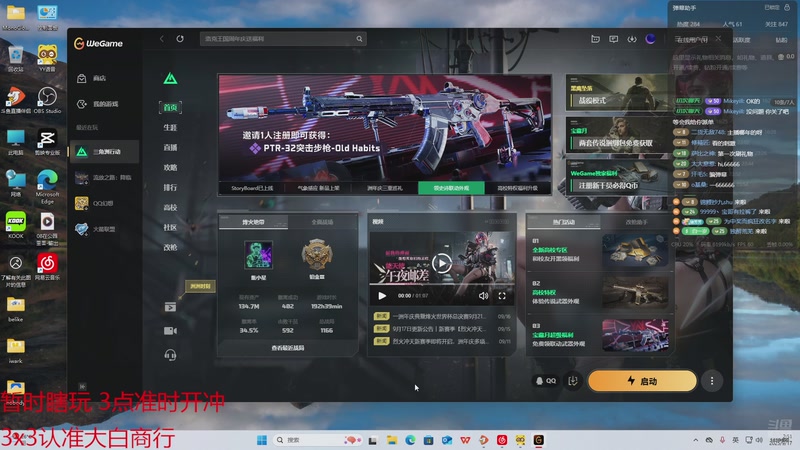This screenshot has width=800, height=450.
Task: Enter video fullscreen mode
Action: click(x=502, y=296)
